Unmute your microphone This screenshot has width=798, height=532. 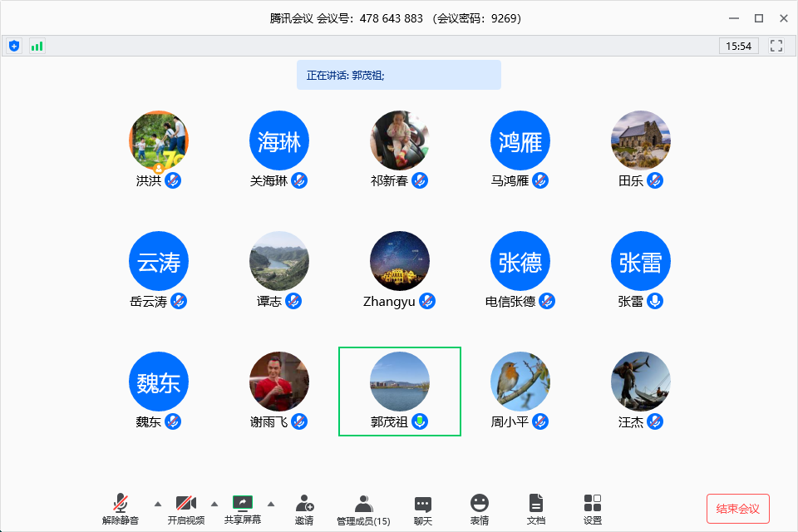[x=121, y=509]
